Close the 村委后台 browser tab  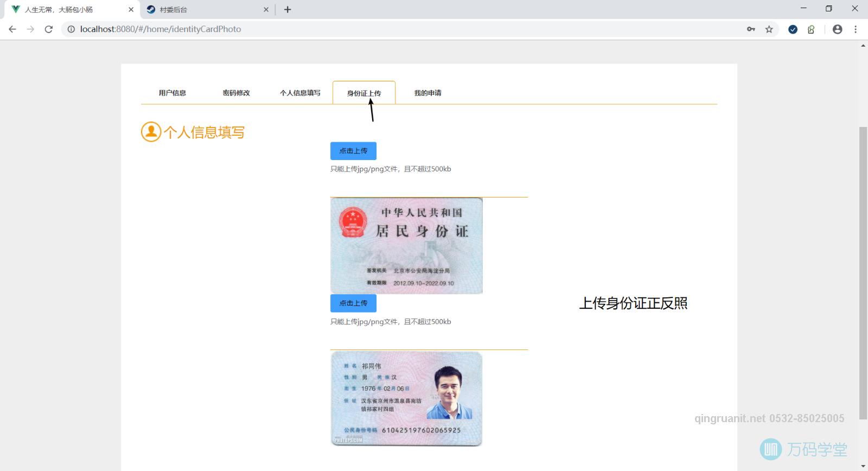(266, 9)
